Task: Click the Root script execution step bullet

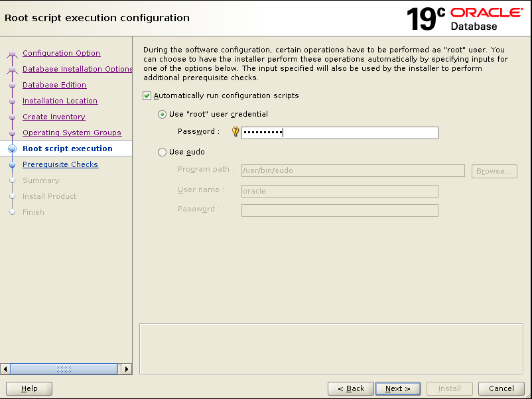Action: click(x=12, y=148)
